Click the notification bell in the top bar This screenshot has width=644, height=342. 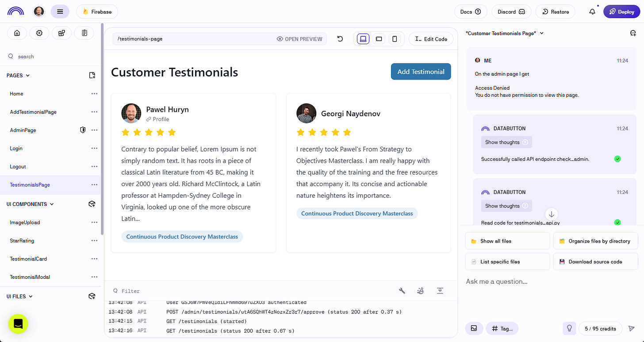coord(592,11)
